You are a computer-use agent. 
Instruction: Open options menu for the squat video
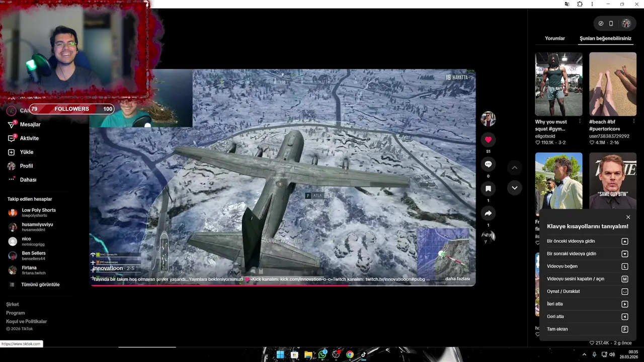tap(580, 121)
